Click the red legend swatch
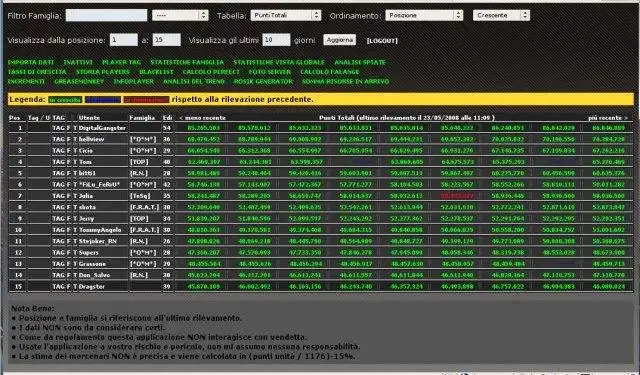The width and height of the screenshot is (640, 375). pyautogui.click(x=146, y=100)
